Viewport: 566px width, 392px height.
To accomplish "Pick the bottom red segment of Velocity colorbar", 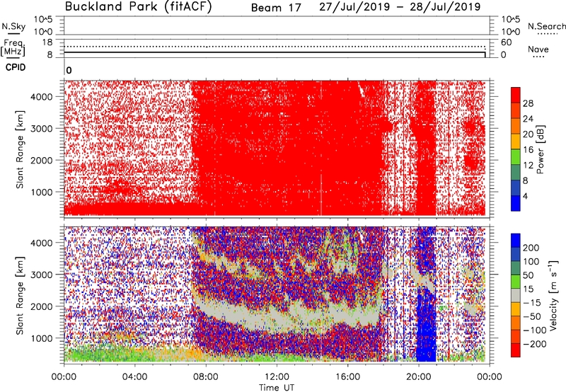I will (x=516, y=350).
